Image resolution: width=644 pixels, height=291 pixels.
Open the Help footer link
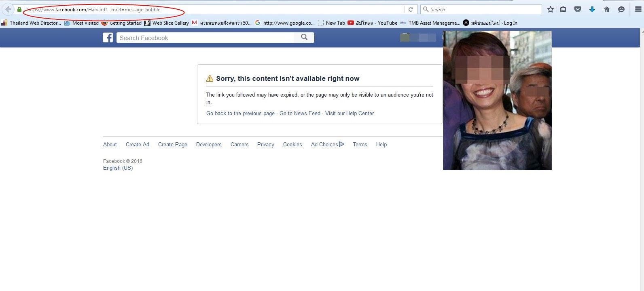[x=381, y=144]
